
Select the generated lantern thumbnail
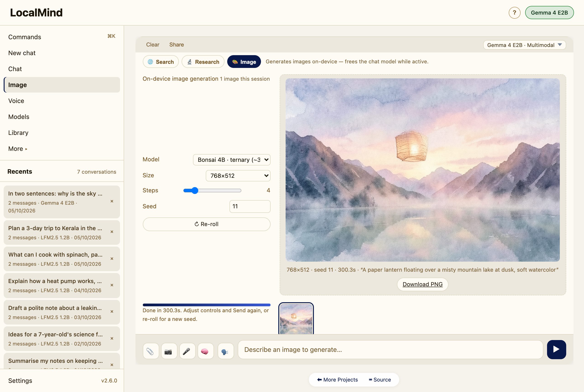[296, 319]
